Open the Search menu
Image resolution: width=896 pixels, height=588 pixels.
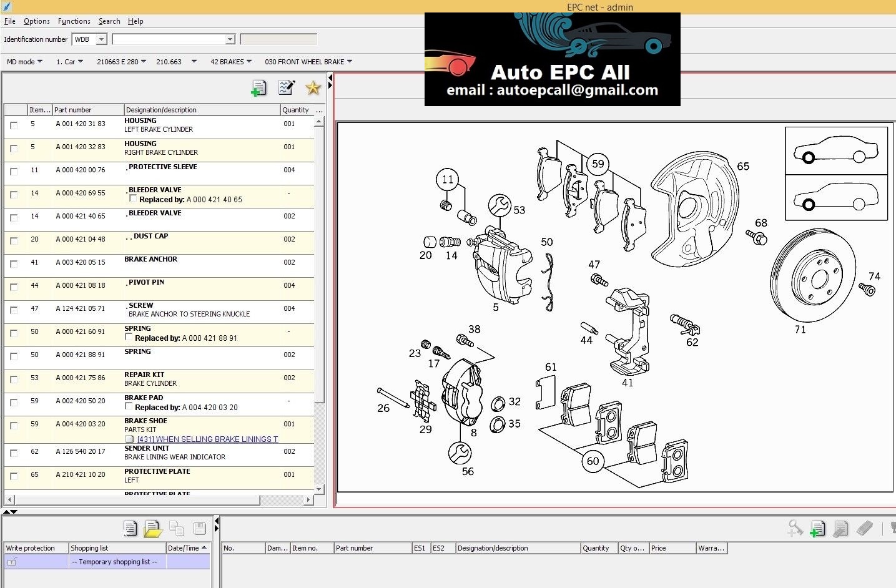pyautogui.click(x=109, y=21)
